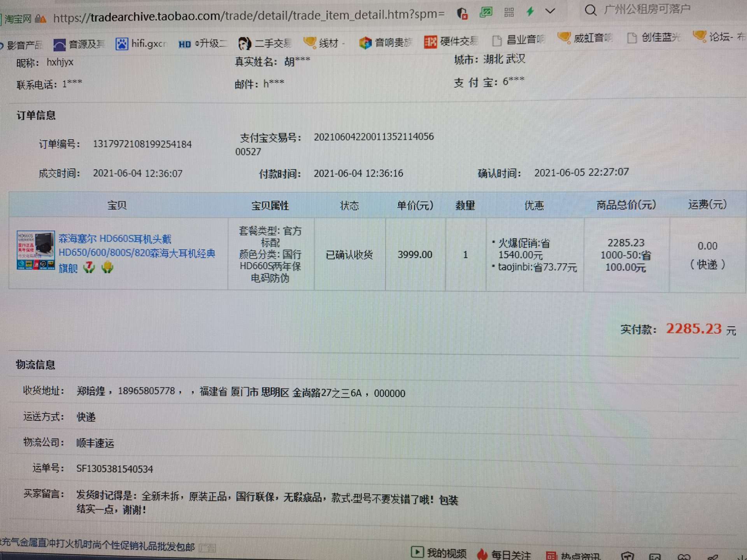Click the shield security icon in address bar
Viewport: 747px width, 560px height.
[462, 14]
